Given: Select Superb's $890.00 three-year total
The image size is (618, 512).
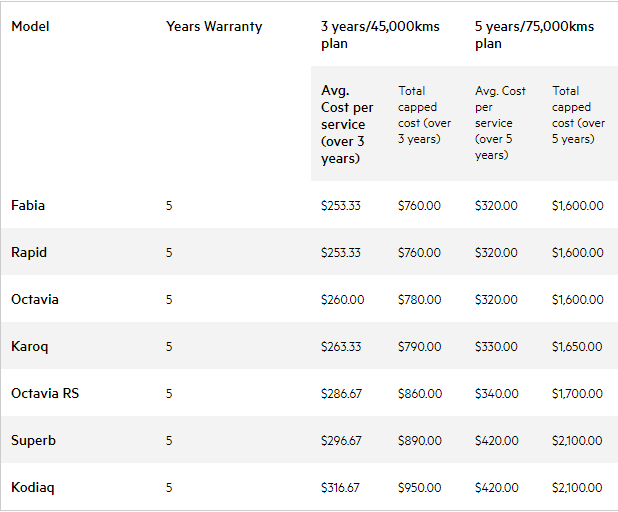Looking at the screenshot, I should click(419, 441).
